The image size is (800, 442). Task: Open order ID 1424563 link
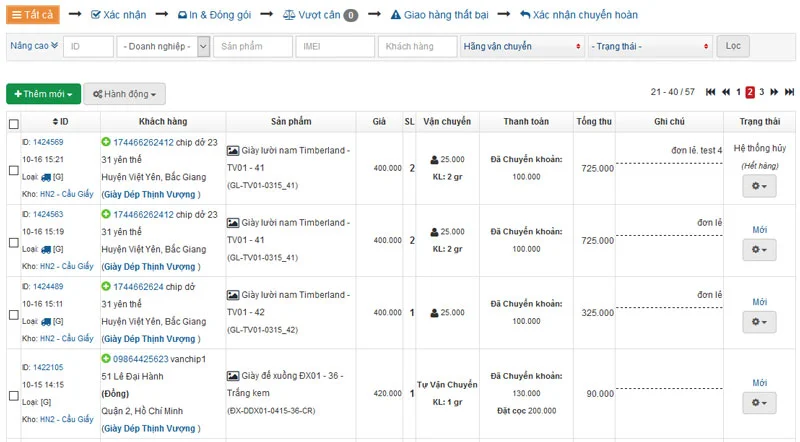tap(48, 214)
